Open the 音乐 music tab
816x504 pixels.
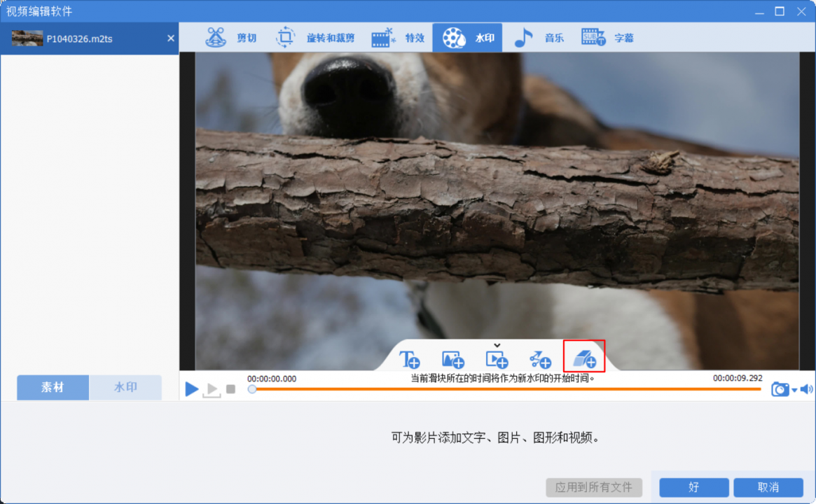(539, 37)
